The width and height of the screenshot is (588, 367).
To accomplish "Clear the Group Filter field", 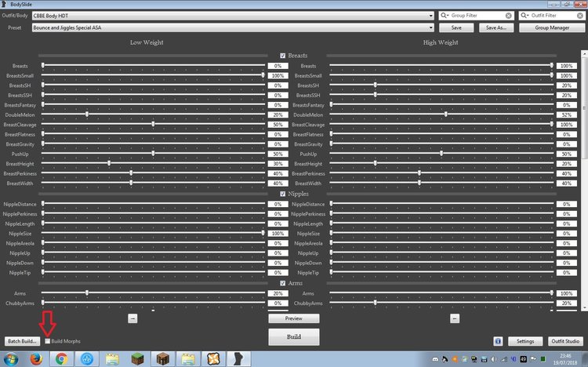I will (509, 16).
